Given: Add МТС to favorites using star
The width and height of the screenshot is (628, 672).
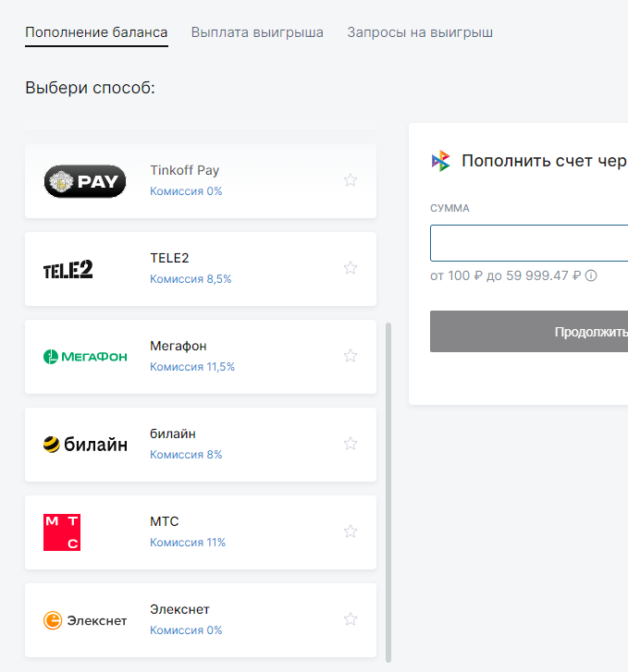Looking at the screenshot, I should [351, 531].
